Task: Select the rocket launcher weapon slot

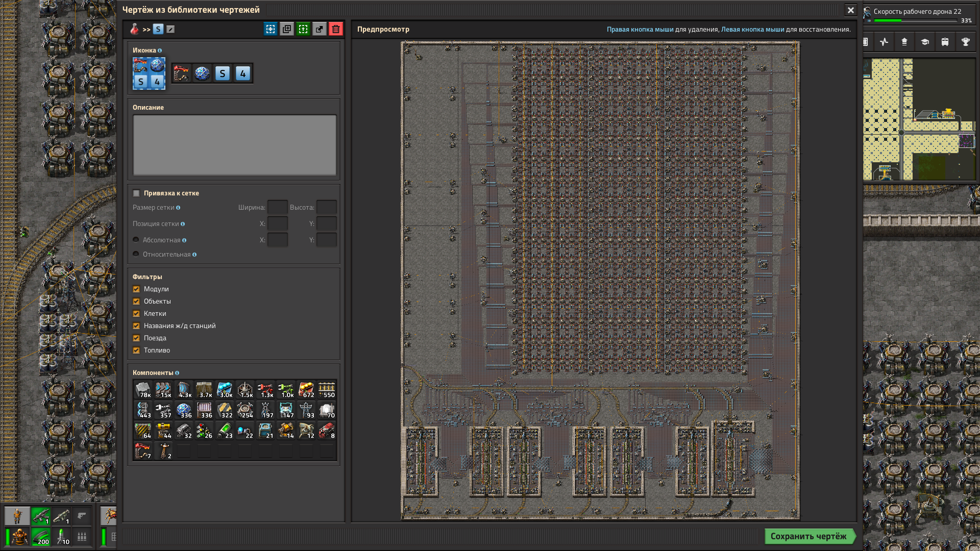Action: (x=61, y=516)
